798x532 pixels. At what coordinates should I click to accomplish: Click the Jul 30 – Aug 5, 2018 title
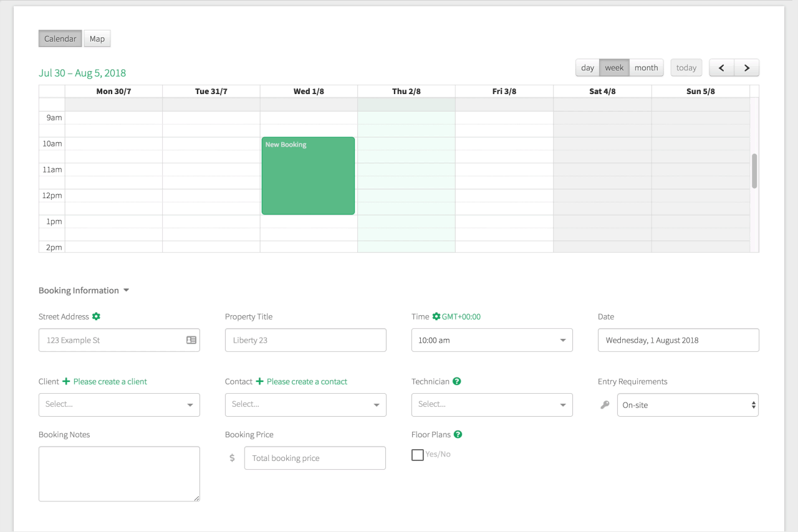[x=82, y=73]
